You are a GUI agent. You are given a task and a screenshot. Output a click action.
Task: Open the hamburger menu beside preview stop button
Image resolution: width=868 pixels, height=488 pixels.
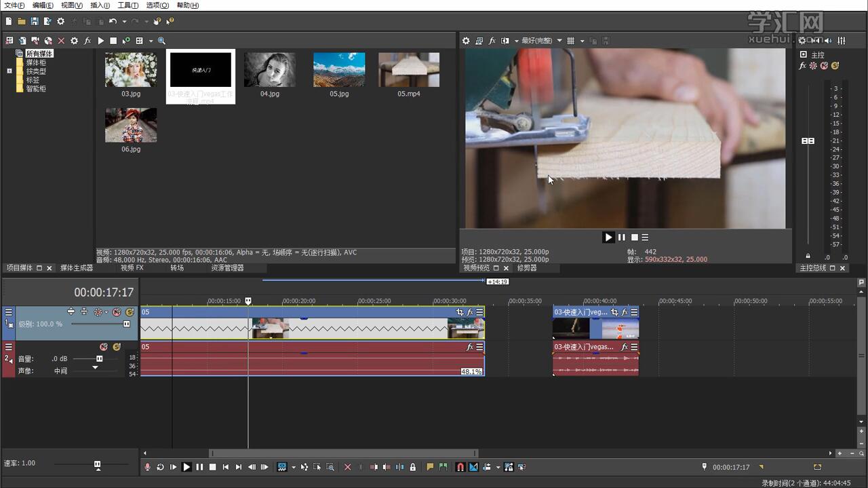point(645,238)
